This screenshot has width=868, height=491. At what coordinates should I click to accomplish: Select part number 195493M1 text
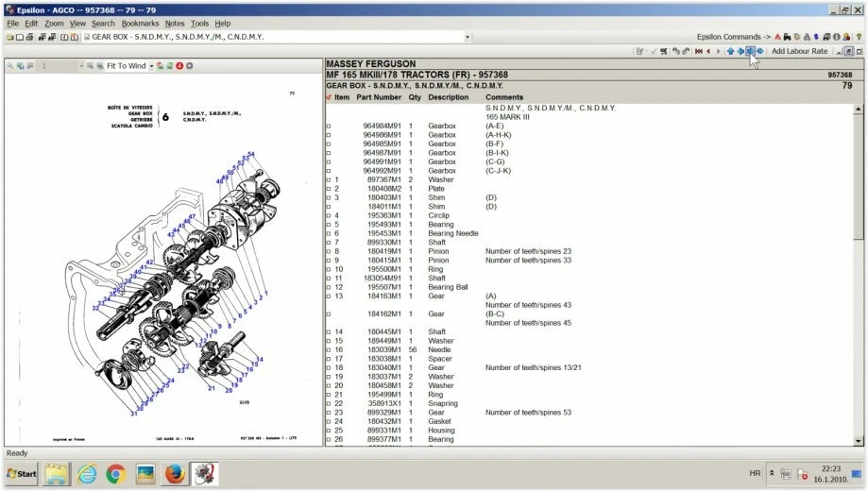[384, 225]
